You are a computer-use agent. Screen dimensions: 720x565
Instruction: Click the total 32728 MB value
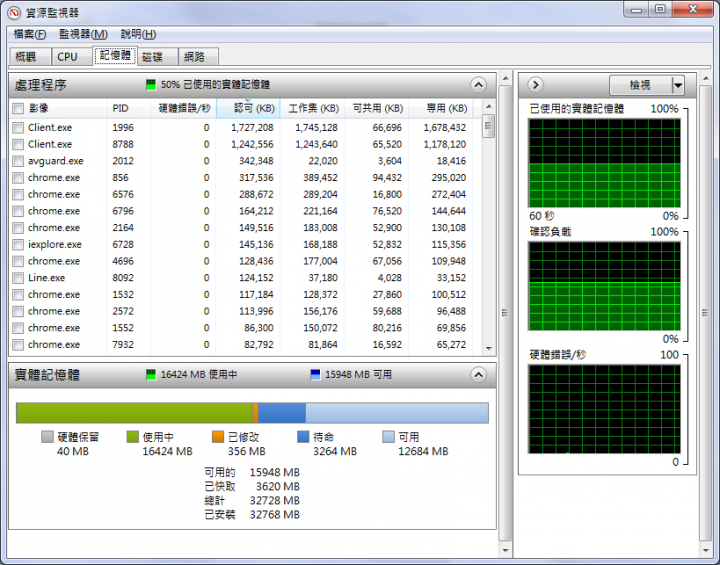(275, 501)
